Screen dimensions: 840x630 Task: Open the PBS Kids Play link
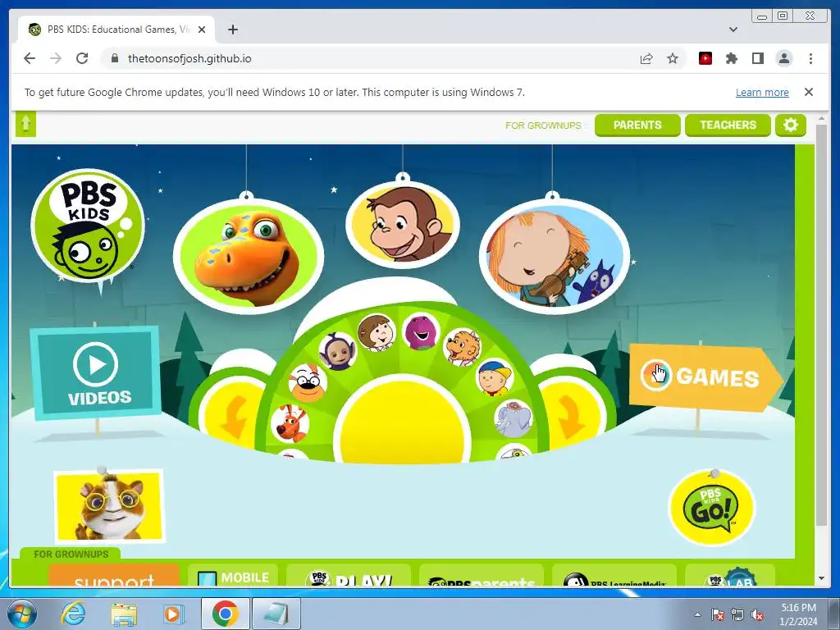pos(348,576)
